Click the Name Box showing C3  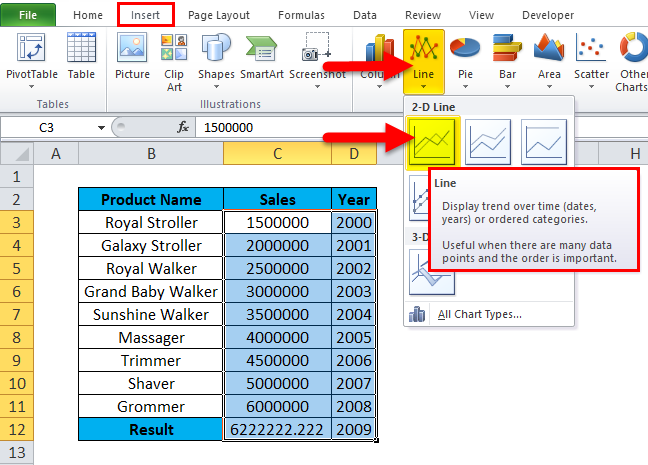(48, 128)
